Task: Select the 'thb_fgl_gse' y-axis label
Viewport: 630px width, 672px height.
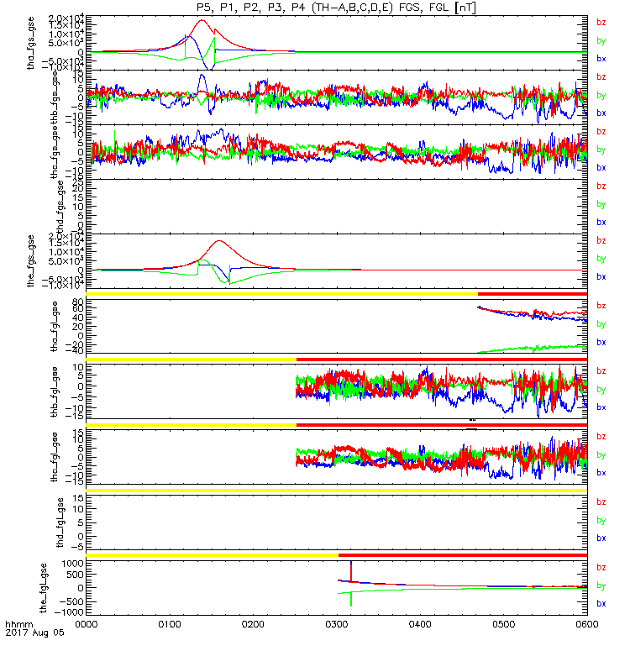Action: point(55,391)
